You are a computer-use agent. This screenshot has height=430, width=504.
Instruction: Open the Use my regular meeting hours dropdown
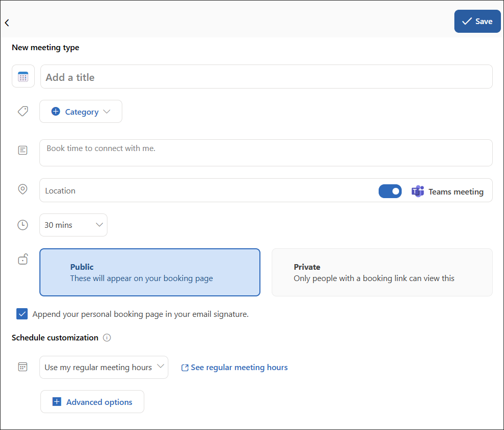(103, 367)
